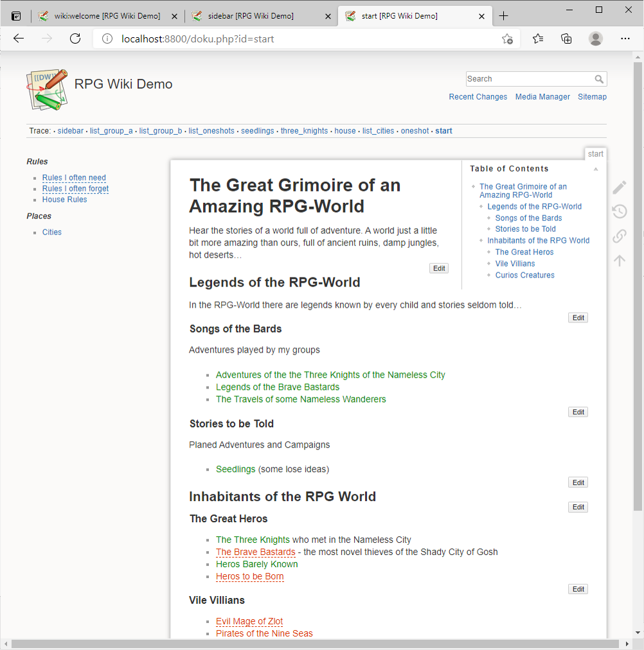644x650 pixels.
Task: Open site information icon in address bar
Action: pyautogui.click(x=107, y=39)
